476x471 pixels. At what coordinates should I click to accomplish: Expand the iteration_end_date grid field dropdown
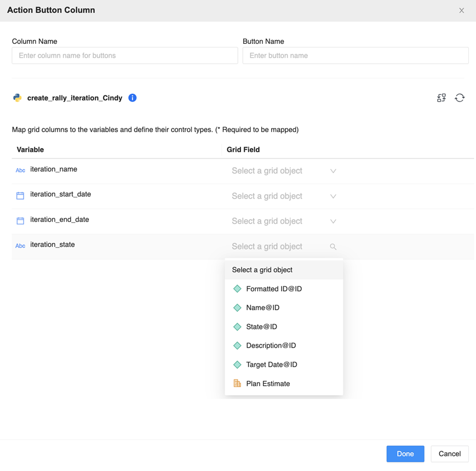(284, 222)
